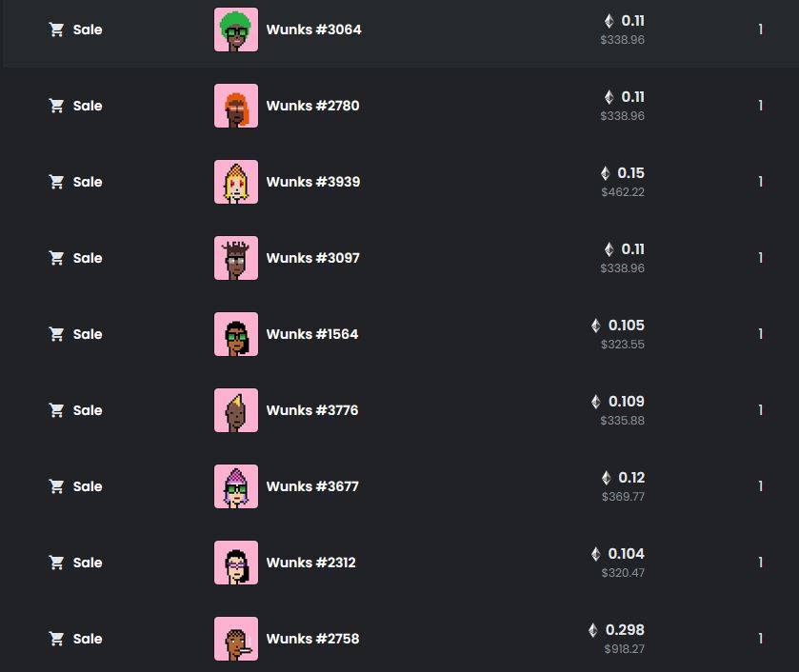
Task: Open the Wunks #2758 item link
Action: (x=312, y=639)
